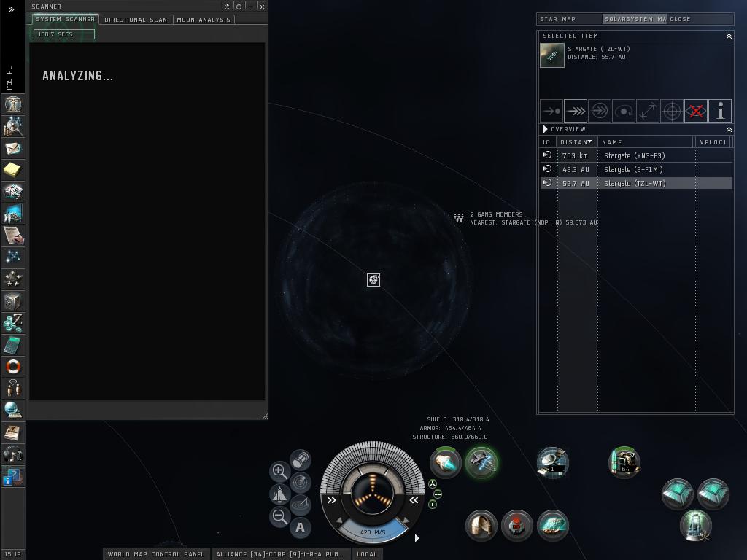Click the HUD left double-arrow expander
Image resolution: width=747 pixels, height=560 pixels.
point(332,500)
